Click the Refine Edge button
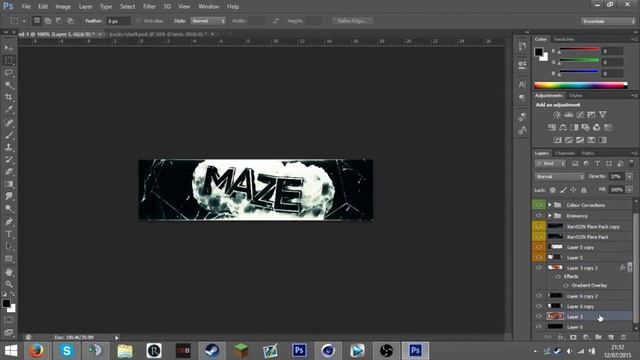 [353, 21]
